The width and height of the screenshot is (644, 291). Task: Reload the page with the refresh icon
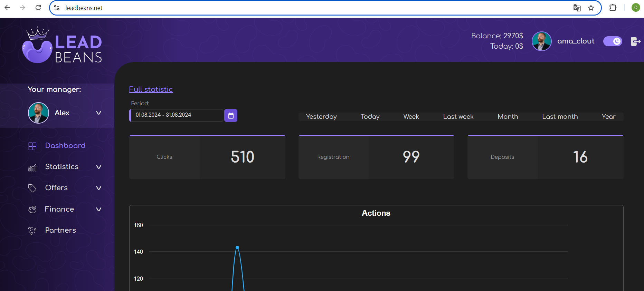38,8
